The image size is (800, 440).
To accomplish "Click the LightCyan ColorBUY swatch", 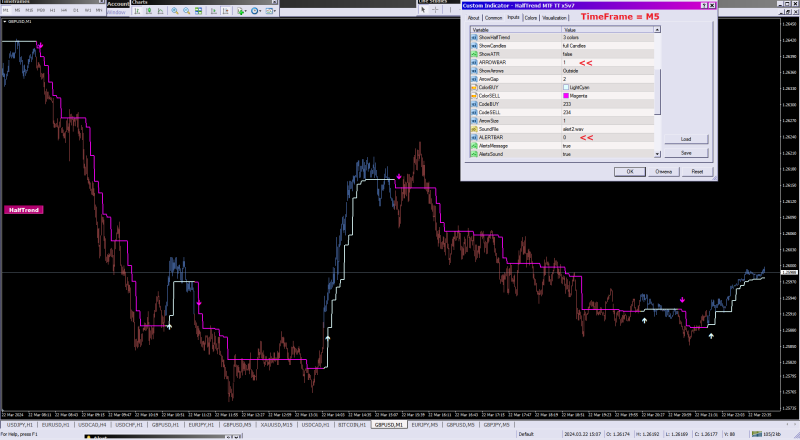I will (566, 87).
